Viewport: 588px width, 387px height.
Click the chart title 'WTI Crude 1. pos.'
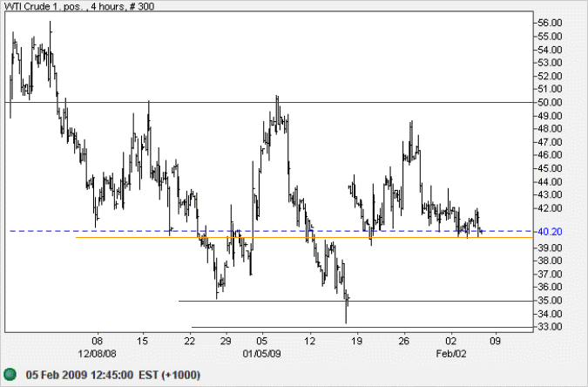(x=44, y=6)
